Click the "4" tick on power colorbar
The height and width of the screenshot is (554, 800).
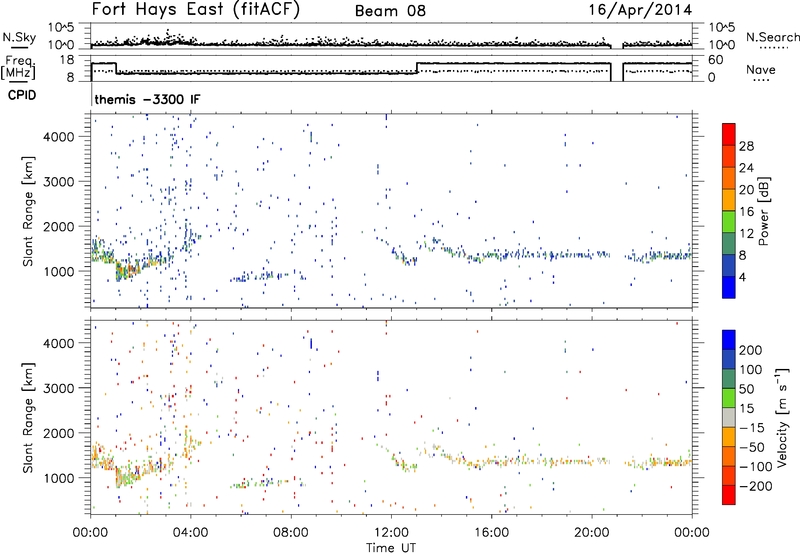(742, 277)
